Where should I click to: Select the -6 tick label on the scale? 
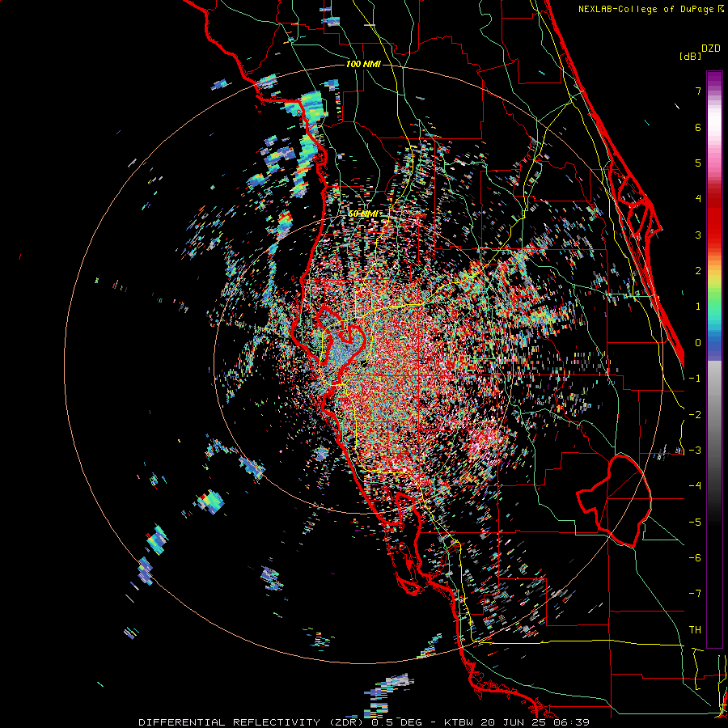pyautogui.click(x=695, y=558)
